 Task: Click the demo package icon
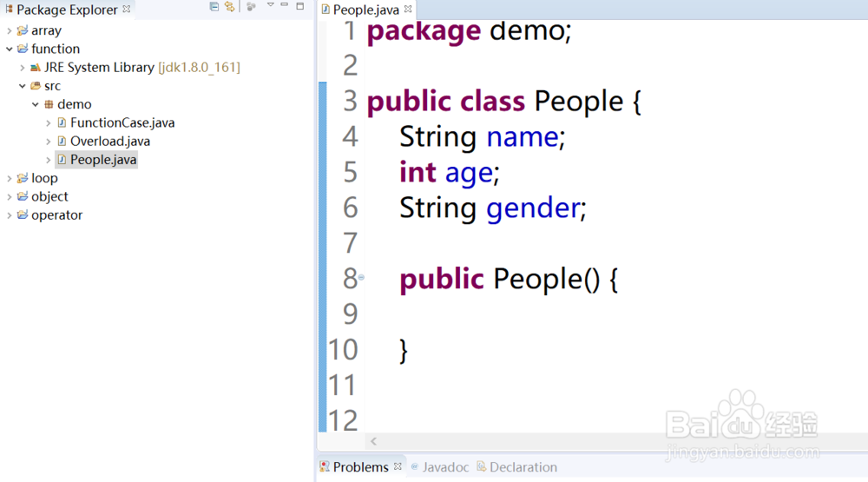pos(49,104)
